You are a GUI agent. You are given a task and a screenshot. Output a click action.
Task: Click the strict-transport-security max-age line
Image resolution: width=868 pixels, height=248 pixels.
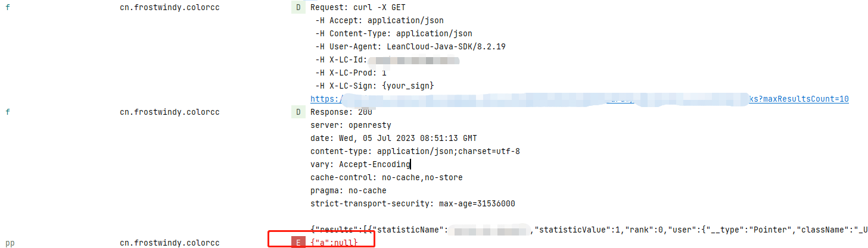pos(412,203)
